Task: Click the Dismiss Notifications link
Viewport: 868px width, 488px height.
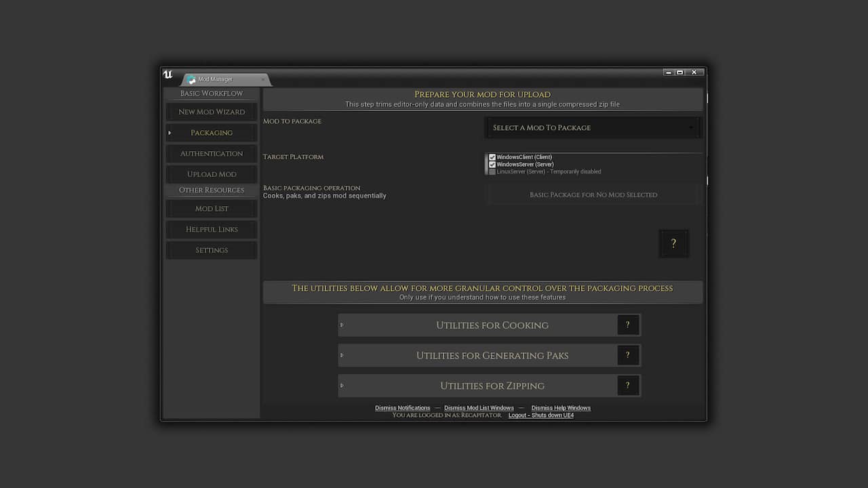Action: (403, 408)
